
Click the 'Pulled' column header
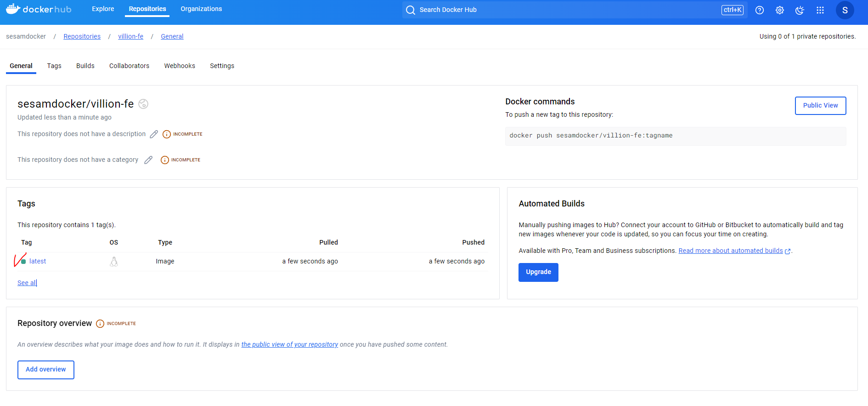pos(329,242)
